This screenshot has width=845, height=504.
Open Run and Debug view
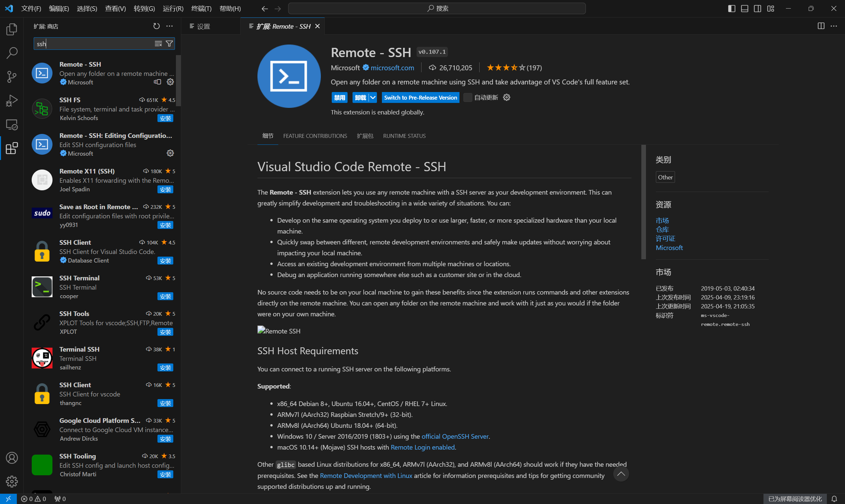[x=12, y=101]
